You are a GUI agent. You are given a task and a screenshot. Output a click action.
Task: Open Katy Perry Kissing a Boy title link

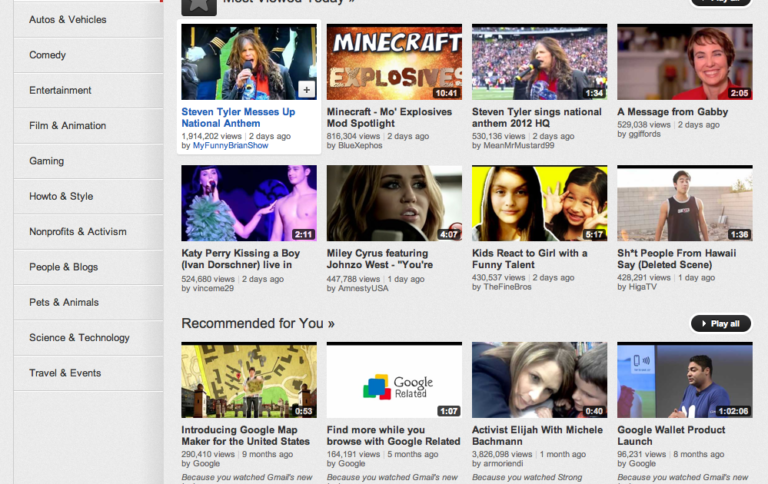pyautogui.click(x=240, y=259)
